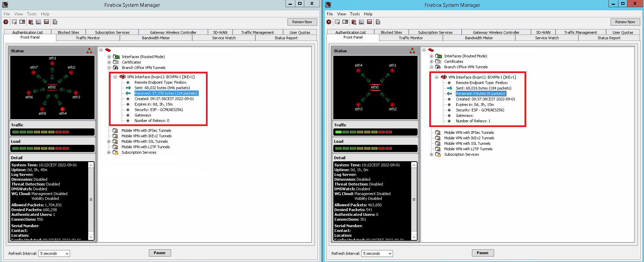Click the split-panel toolbar icon in left window

[22, 22]
